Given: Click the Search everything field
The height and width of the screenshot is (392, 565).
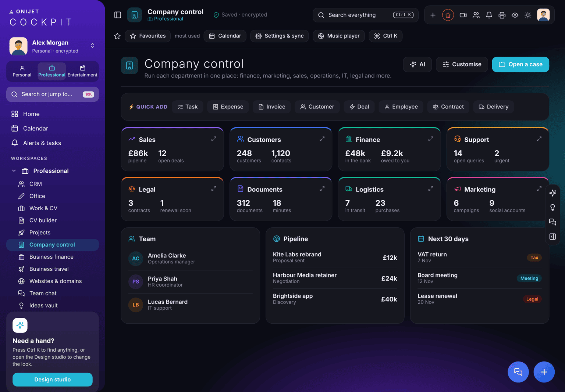Looking at the screenshot, I should pos(366,15).
